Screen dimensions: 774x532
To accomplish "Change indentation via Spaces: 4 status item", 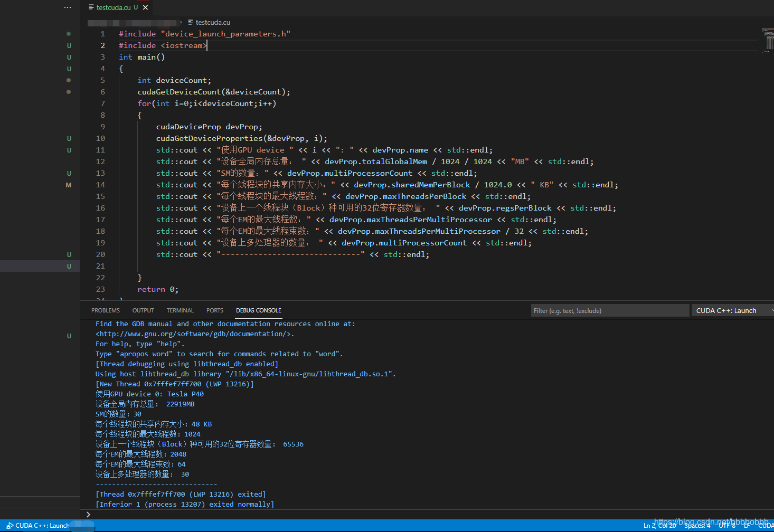I will pyautogui.click(x=697, y=526).
